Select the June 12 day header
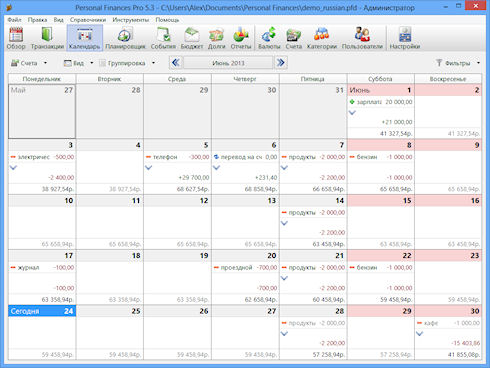Viewport: 490px width, 368px height. [x=178, y=200]
